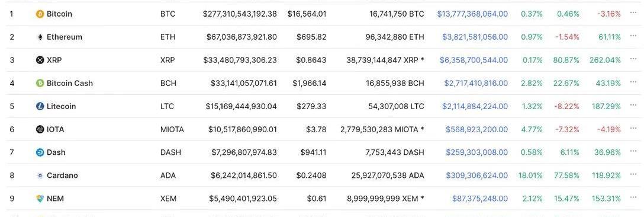Image resolution: width=644 pixels, height=217 pixels.
Task: Open the Litecoin row options menu
Action: (633, 105)
